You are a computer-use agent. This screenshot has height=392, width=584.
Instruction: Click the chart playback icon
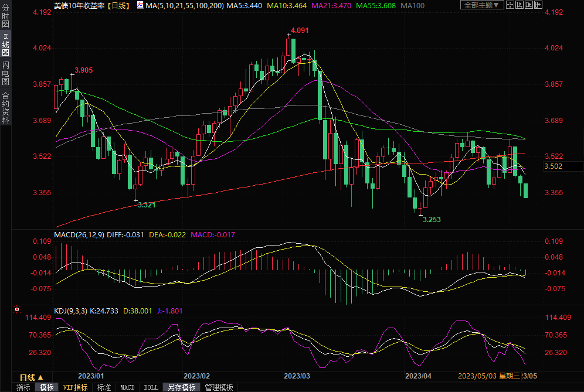529,5
